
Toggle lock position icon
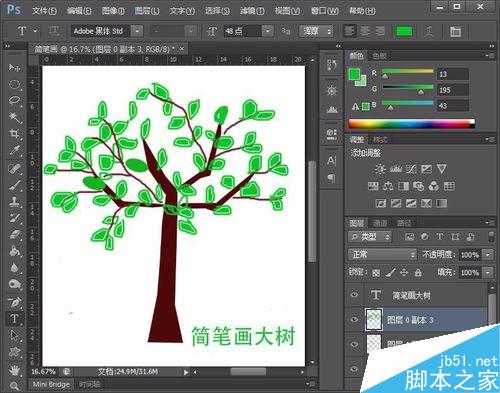[x=404, y=273]
